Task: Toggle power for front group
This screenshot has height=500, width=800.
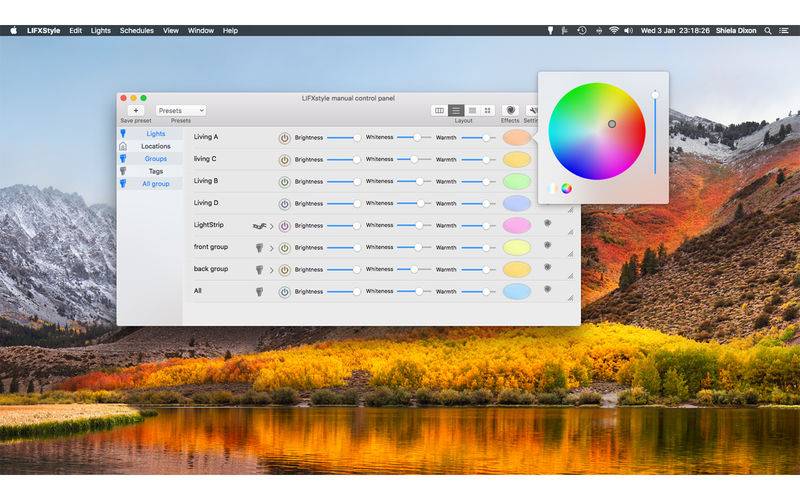Action: click(284, 247)
